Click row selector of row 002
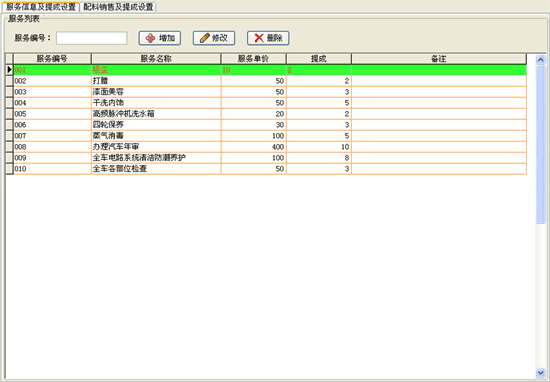The width and height of the screenshot is (550, 382). (x=9, y=81)
